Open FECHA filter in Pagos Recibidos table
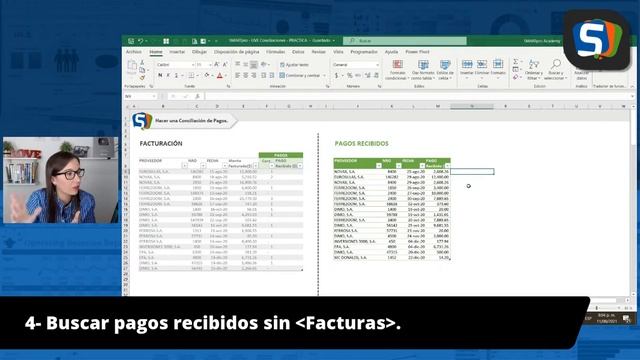Screen dimensions: 640x360 (422, 166)
